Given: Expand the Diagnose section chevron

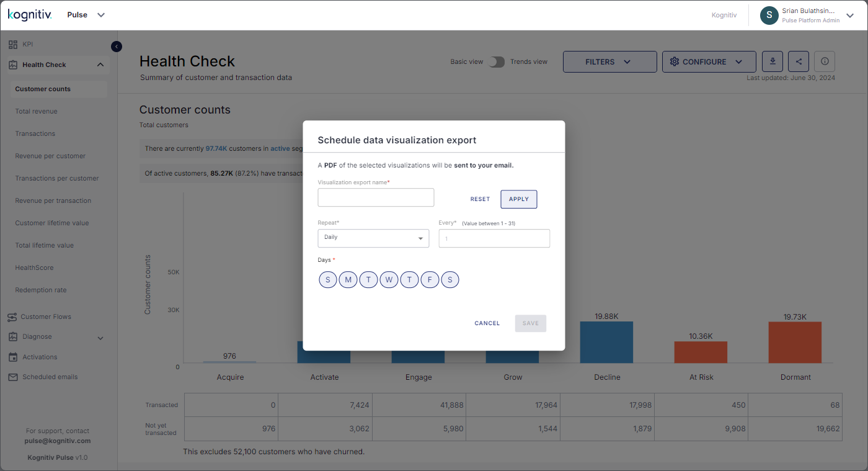Looking at the screenshot, I should [100, 338].
